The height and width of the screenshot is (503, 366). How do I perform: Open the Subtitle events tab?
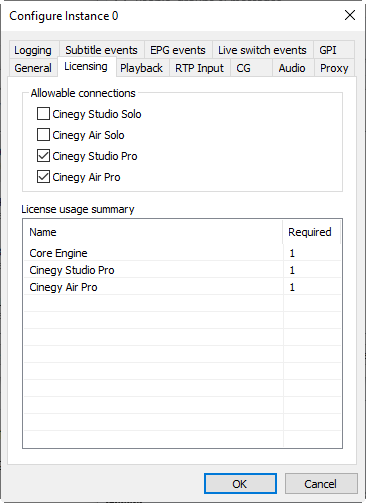tap(101, 50)
